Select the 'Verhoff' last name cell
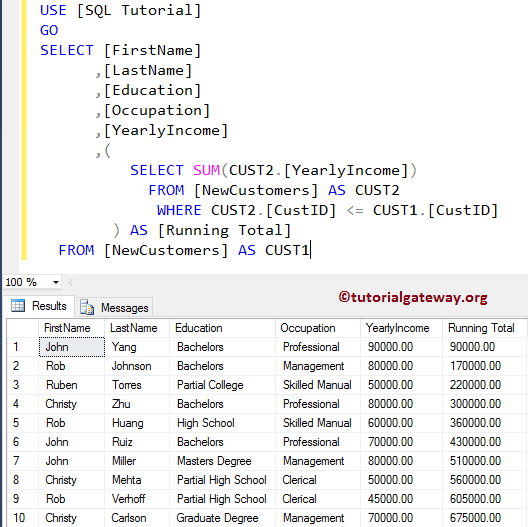 click(137, 499)
